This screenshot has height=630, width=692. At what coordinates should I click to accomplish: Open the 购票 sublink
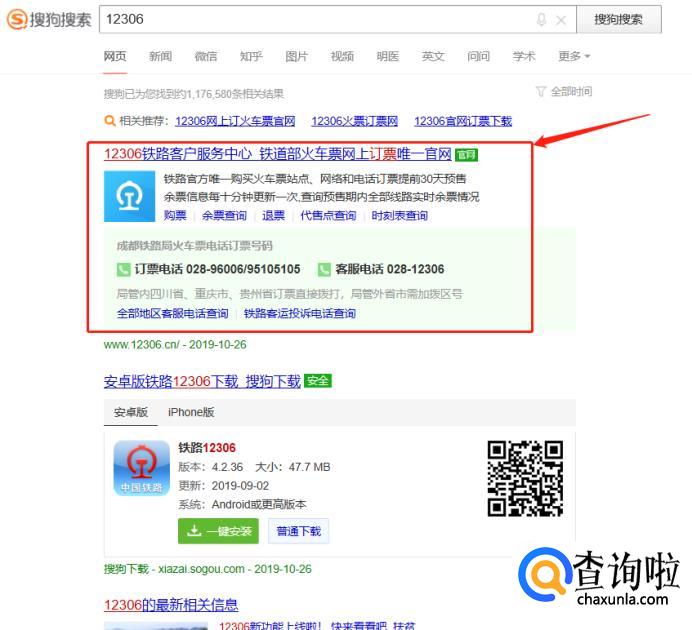tap(175, 215)
